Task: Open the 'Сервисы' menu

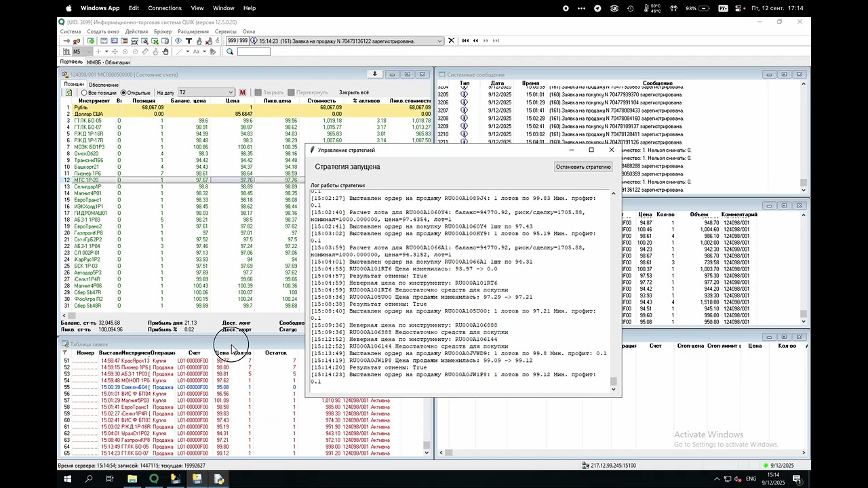Action: click(x=226, y=32)
